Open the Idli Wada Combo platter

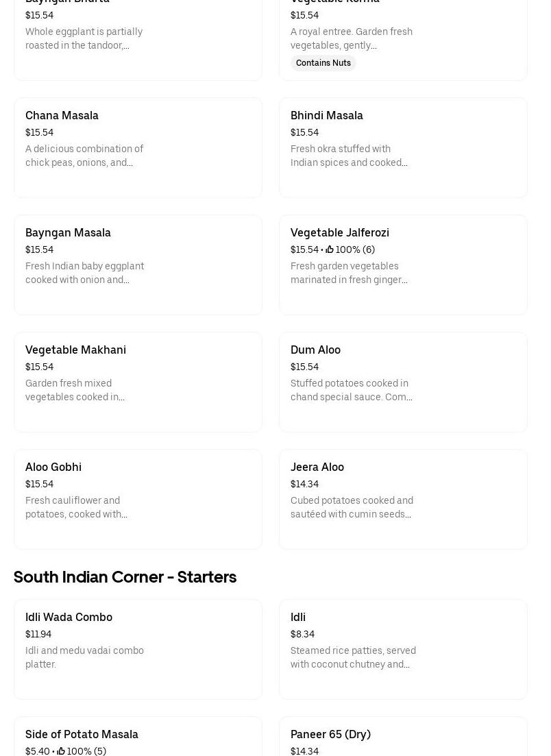pyautogui.click(x=138, y=649)
